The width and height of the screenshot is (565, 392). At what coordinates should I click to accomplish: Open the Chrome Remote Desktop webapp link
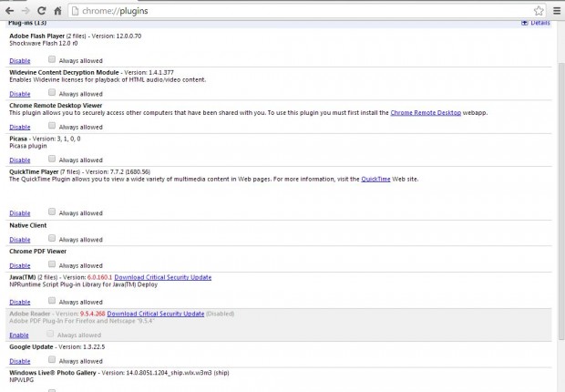(426, 113)
